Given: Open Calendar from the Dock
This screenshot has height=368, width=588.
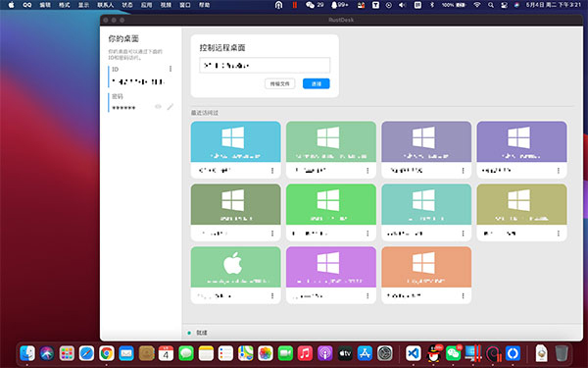Looking at the screenshot, I should pyautogui.click(x=167, y=353).
